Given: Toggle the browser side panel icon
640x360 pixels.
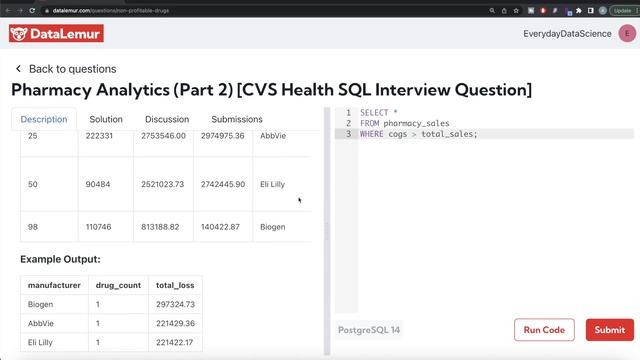Looking at the screenshot, I should 591,11.
